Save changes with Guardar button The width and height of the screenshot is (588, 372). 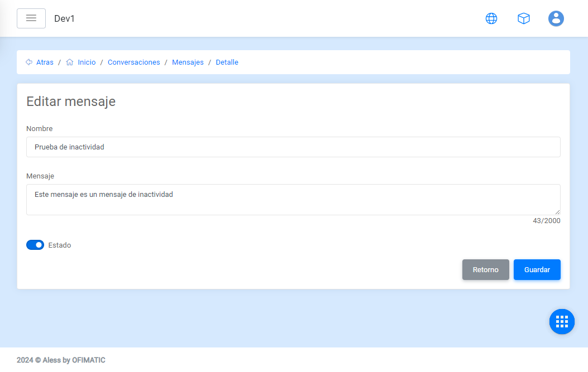tap(537, 269)
